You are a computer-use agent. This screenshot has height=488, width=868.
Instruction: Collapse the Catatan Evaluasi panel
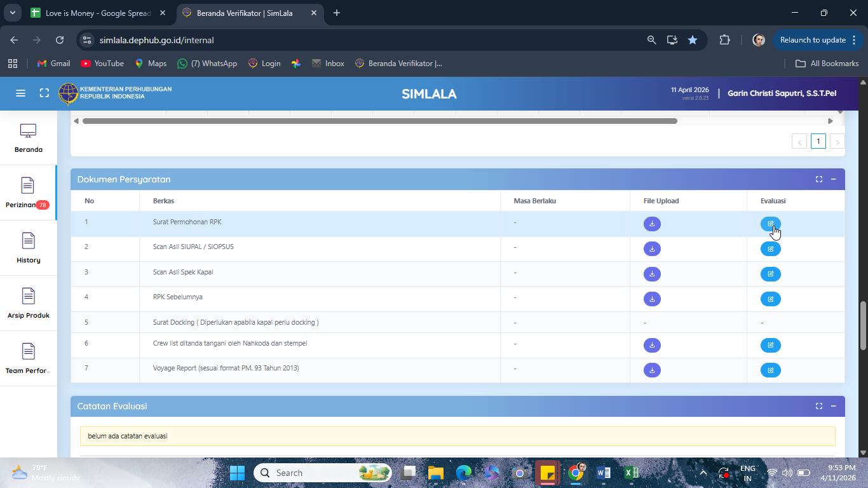[x=833, y=406]
